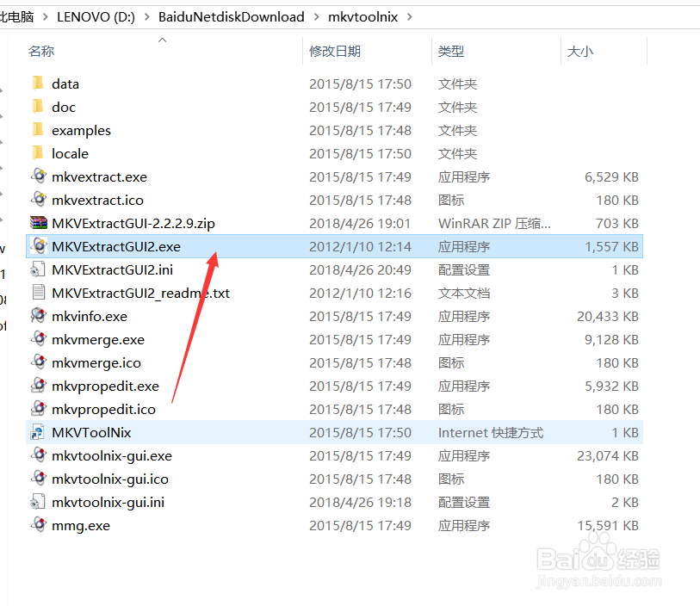Open the doc folder icon
This screenshot has height=606, width=700.
pos(39,107)
